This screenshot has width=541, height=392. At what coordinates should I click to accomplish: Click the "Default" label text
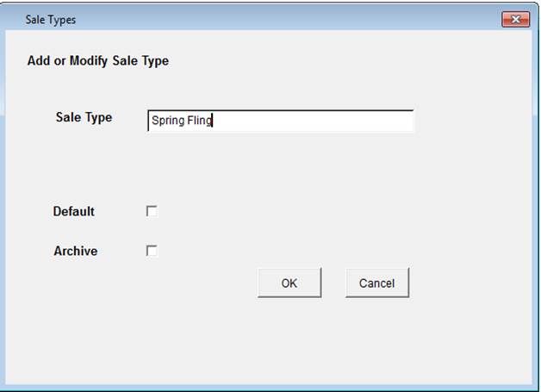[x=74, y=211]
